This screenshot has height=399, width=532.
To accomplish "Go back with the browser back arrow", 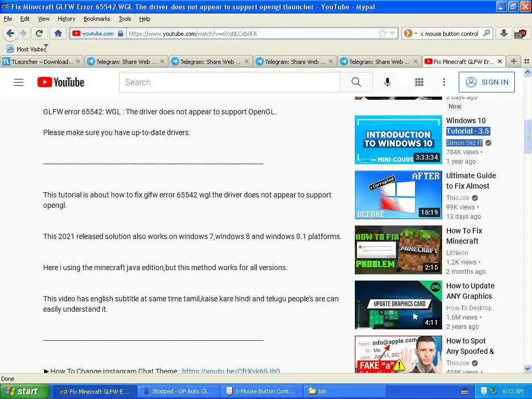I will click(x=10, y=33).
